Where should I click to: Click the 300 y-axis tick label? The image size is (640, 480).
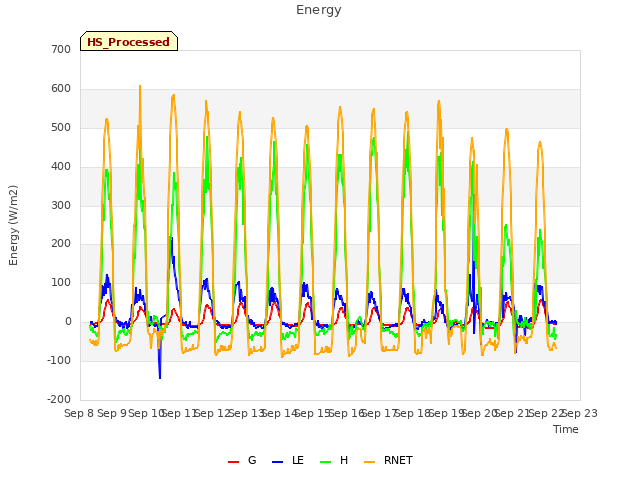(61, 205)
